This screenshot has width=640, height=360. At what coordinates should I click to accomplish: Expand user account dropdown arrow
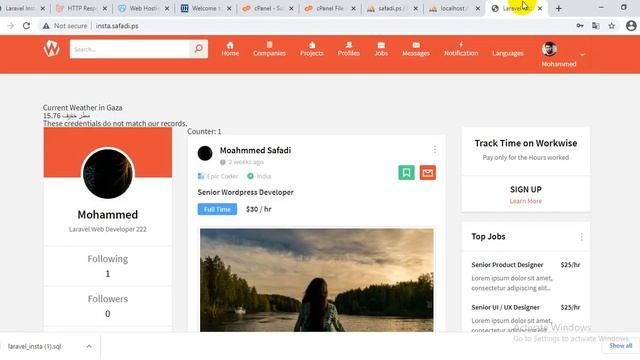[x=582, y=54]
